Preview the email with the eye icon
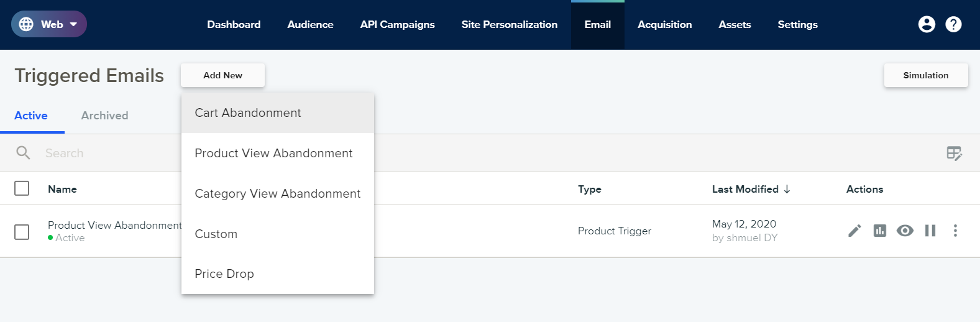The width and height of the screenshot is (980, 322). point(905,231)
